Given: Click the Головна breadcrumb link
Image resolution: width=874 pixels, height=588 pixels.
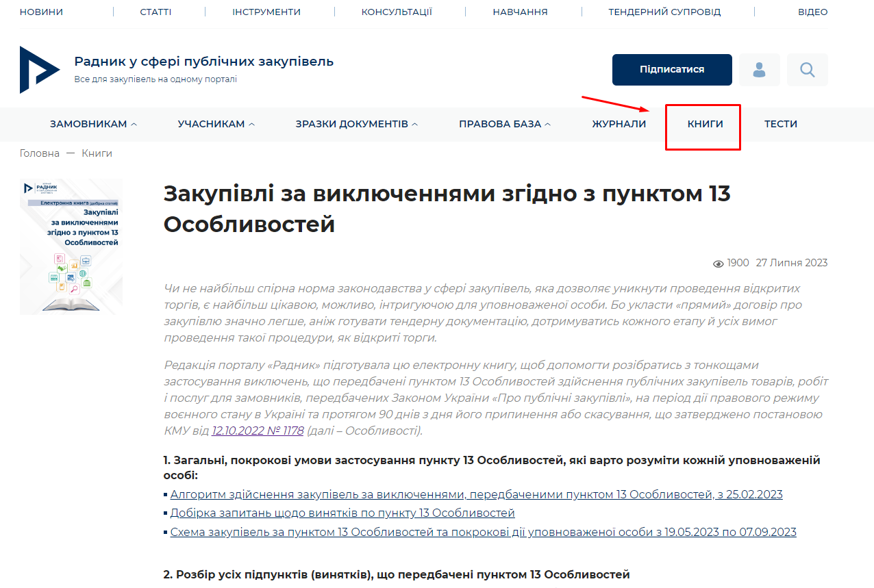Looking at the screenshot, I should point(40,153).
